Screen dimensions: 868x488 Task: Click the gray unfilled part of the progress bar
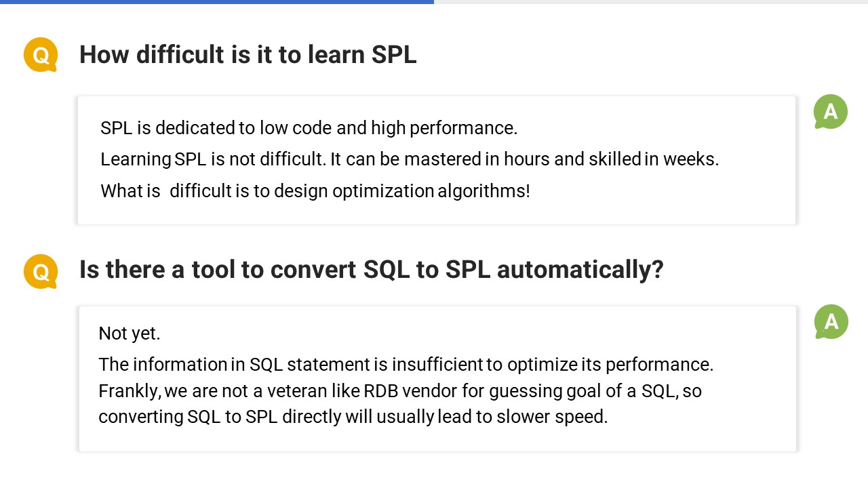(x=651, y=2)
